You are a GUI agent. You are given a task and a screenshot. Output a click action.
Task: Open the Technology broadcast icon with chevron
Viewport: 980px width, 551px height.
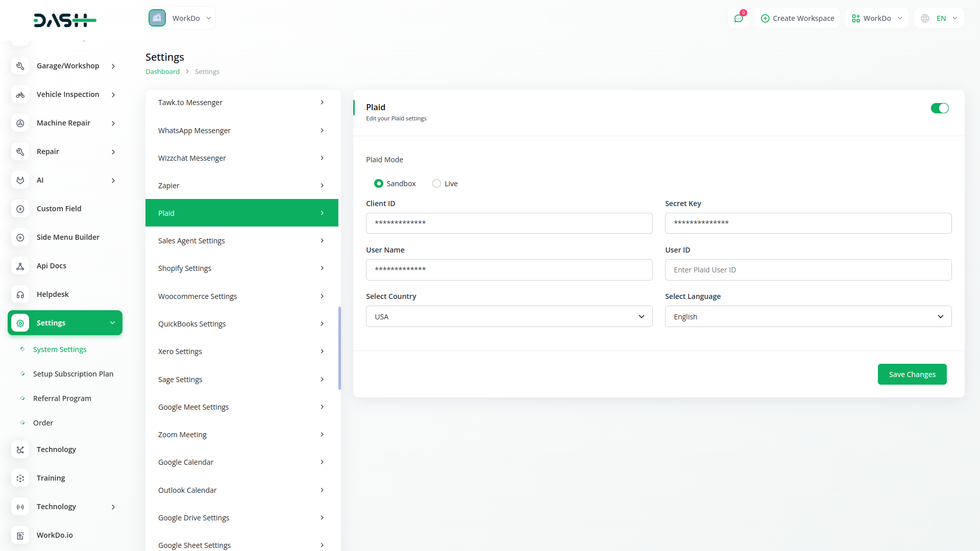coord(20,507)
